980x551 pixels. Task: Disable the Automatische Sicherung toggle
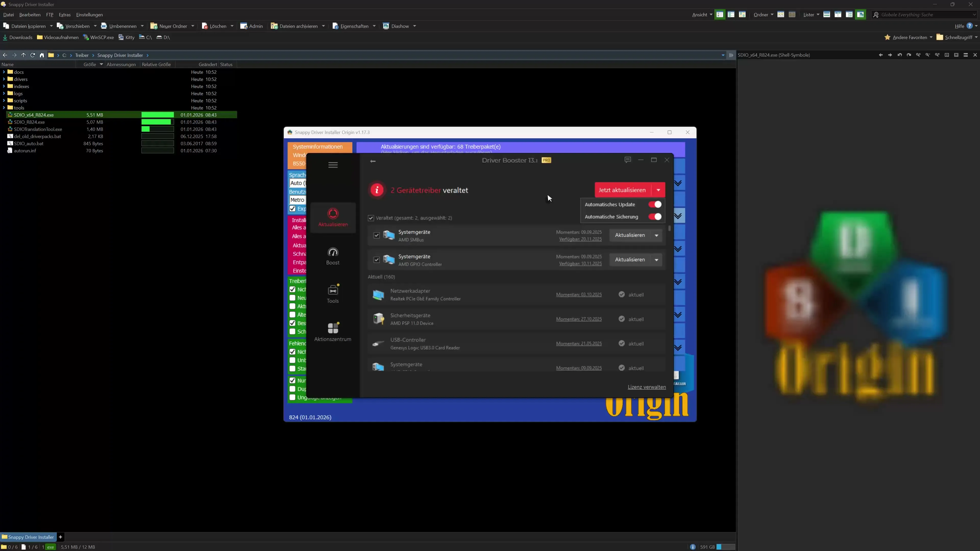(x=655, y=216)
